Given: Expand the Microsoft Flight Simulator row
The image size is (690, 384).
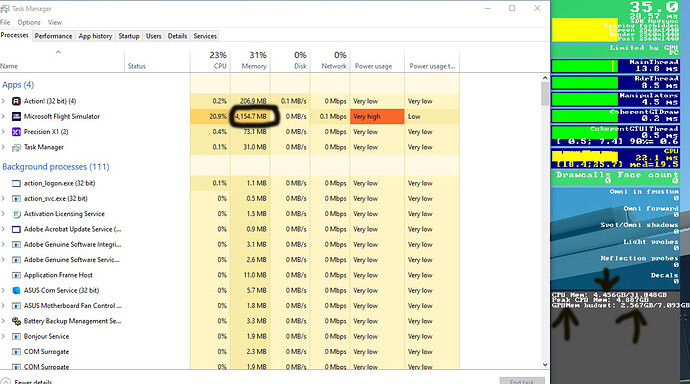Looking at the screenshot, I should (x=4, y=117).
